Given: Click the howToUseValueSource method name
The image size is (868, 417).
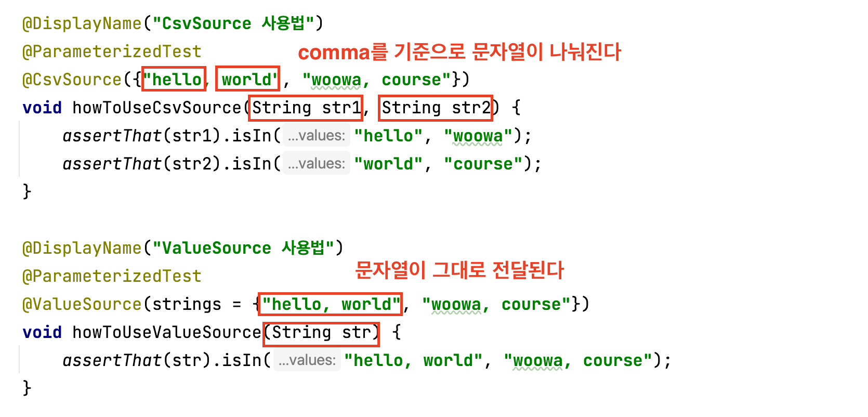Looking at the screenshot, I should (x=167, y=332).
